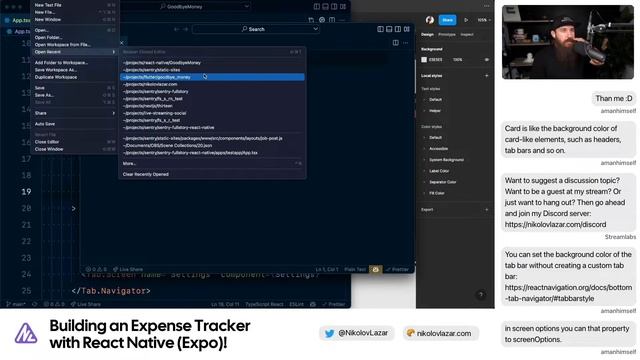Click highlighted yellow status bar icon
The height and width of the screenshot is (360, 640).
coord(376,269)
